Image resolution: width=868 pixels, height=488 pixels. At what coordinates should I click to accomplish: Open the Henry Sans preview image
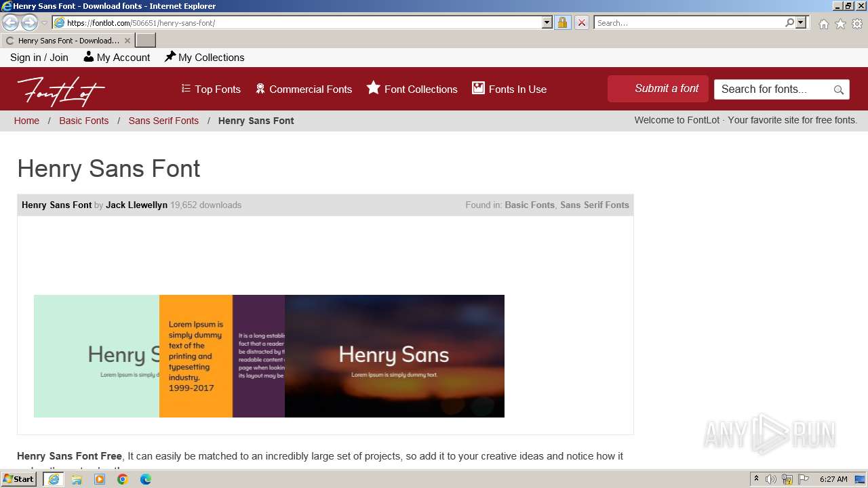click(x=269, y=356)
